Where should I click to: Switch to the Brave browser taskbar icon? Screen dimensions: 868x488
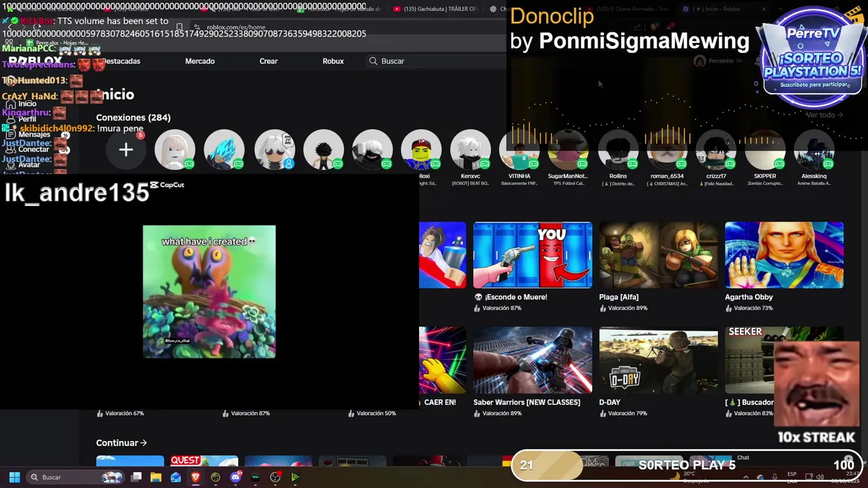195,477
